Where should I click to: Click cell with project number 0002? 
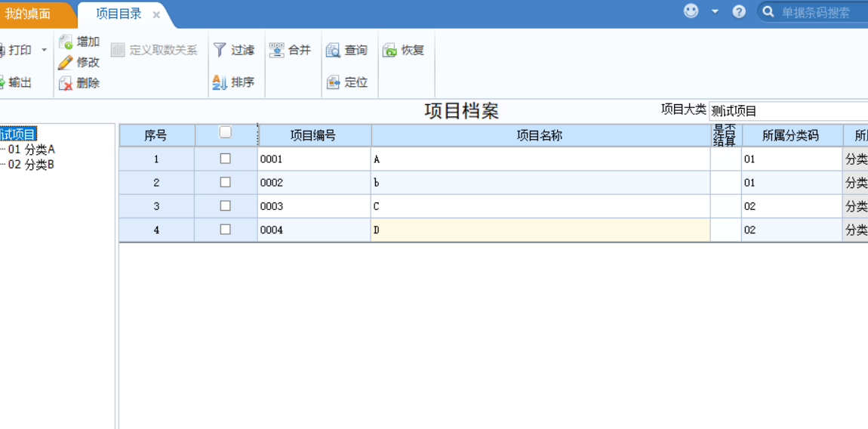(315, 183)
